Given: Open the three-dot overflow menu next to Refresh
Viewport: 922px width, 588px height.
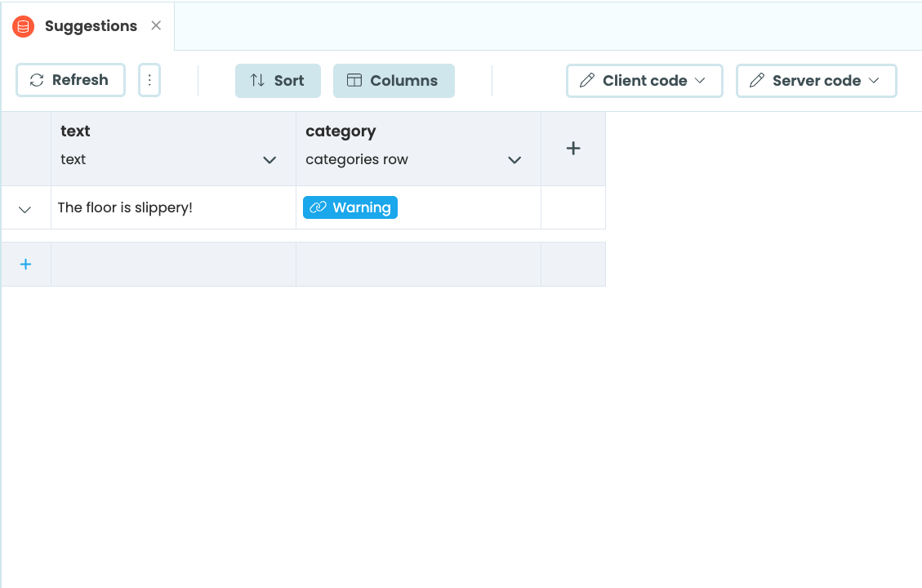Looking at the screenshot, I should click(x=149, y=79).
